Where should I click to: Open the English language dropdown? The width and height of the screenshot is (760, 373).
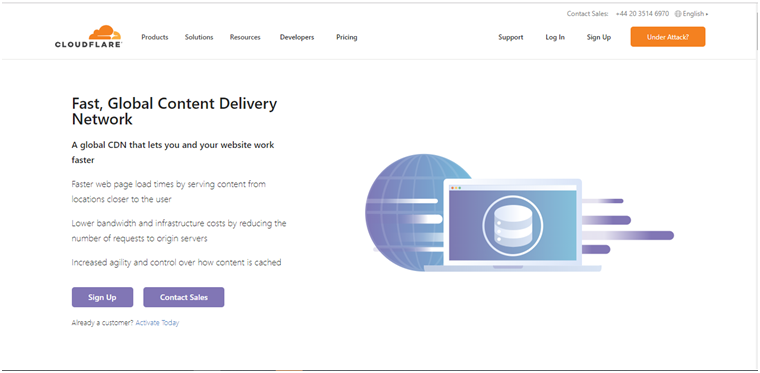tap(692, 14)
